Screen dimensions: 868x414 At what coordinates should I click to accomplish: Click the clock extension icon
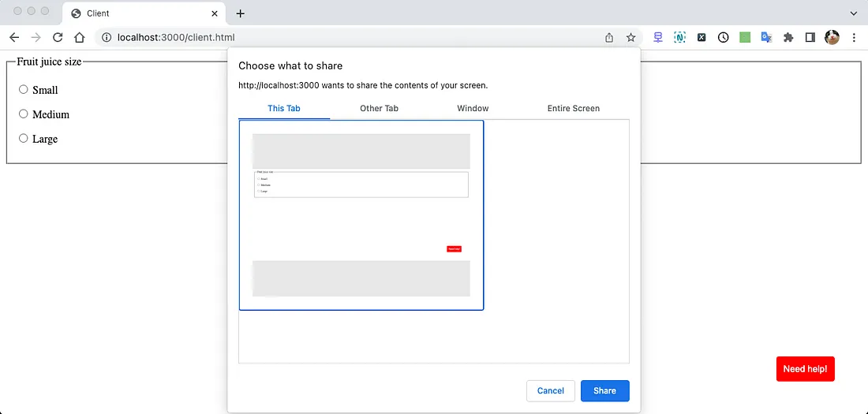[x=723, y=37]
